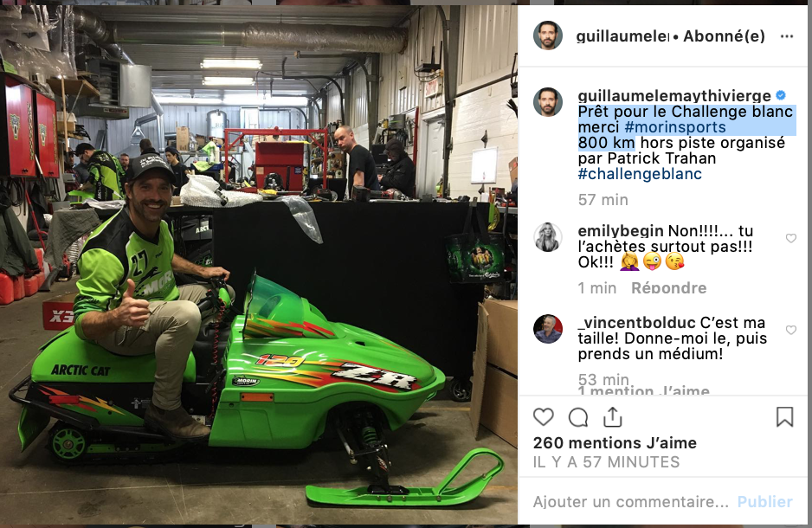
Task: Click Répondre under emilybegin's comment
Action: [x=668, y=288]
